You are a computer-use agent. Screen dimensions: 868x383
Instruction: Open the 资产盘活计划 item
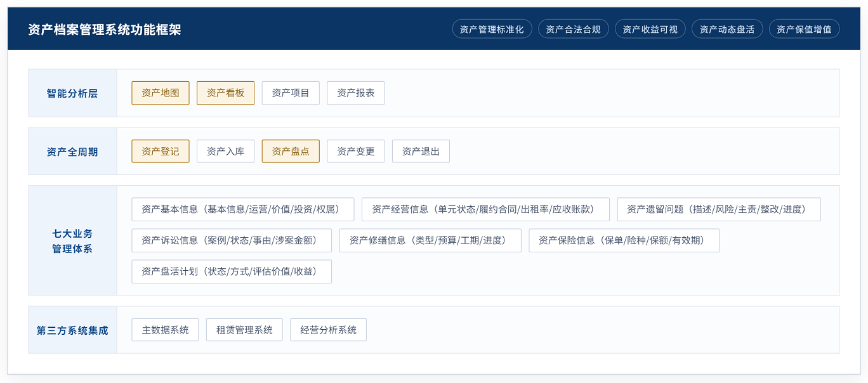point(232,271)
